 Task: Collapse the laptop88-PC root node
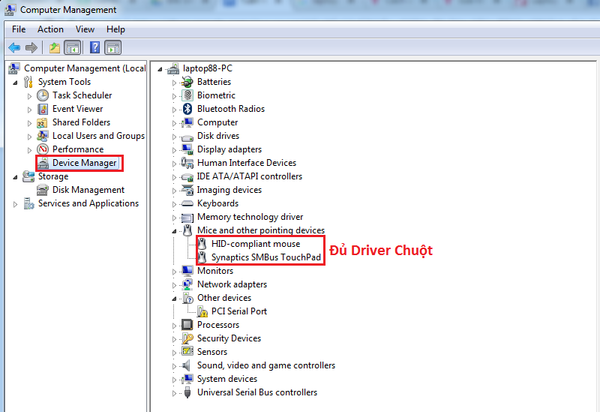click(160, 69)
